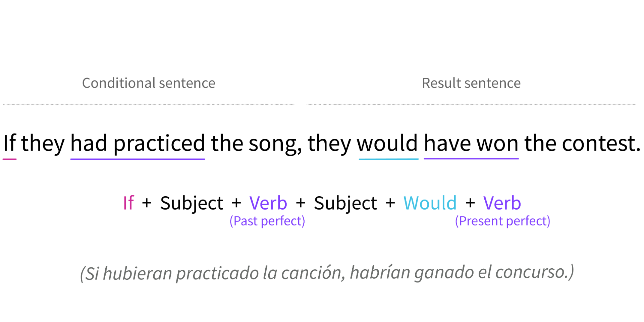Click the Spanish translation sentence

point(327,272)
